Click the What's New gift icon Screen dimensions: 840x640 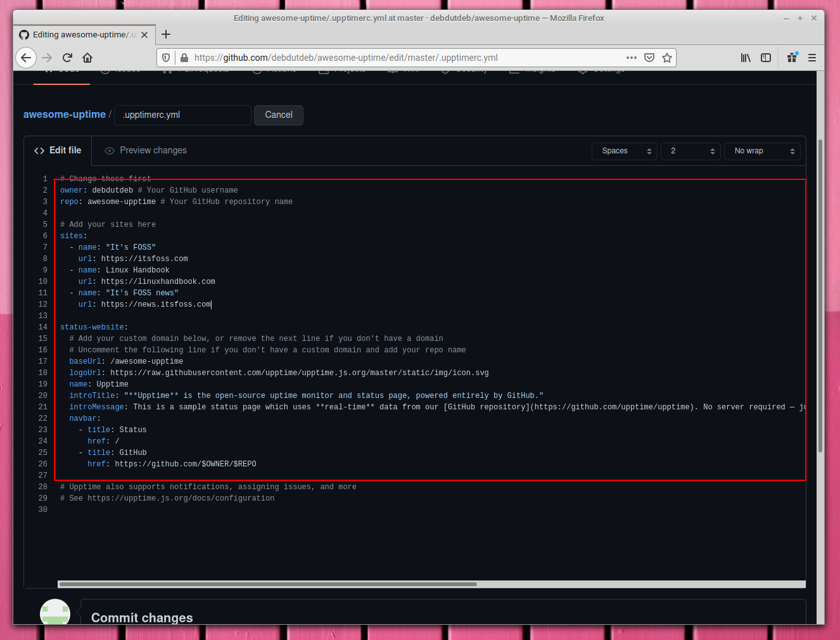791,58
